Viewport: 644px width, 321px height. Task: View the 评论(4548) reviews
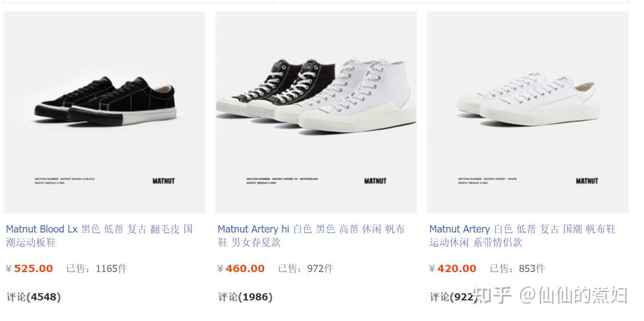(x=33, y=297)
